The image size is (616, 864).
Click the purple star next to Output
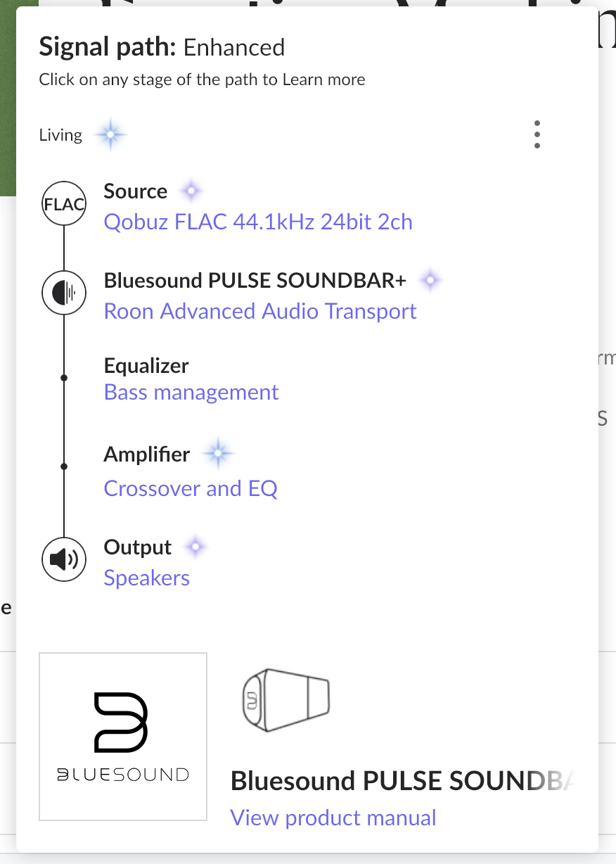pos(195,547)
